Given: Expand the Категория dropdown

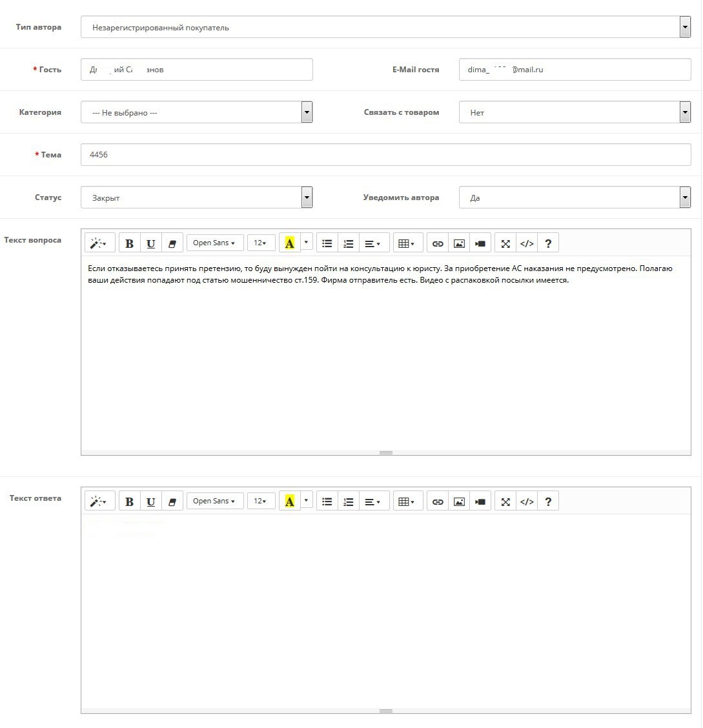Looking at the screenshot, I should point(196,112).
